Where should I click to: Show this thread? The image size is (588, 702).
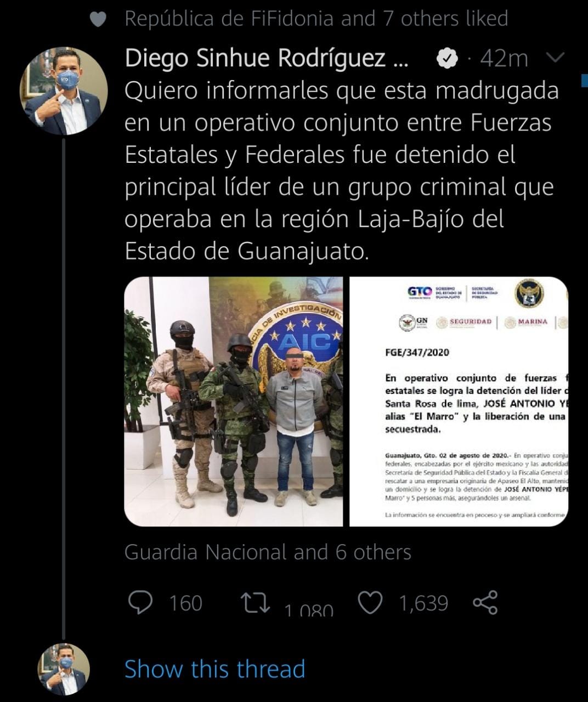pyautogui.click(x=214, y=669)
